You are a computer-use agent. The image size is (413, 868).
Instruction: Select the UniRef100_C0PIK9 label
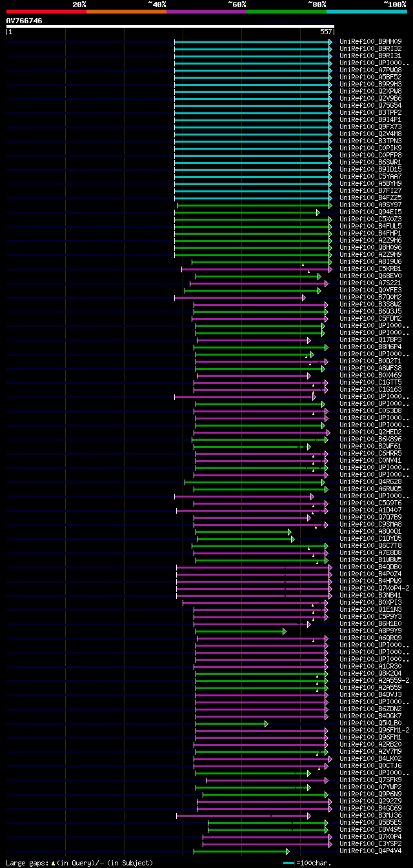point(372,148)
